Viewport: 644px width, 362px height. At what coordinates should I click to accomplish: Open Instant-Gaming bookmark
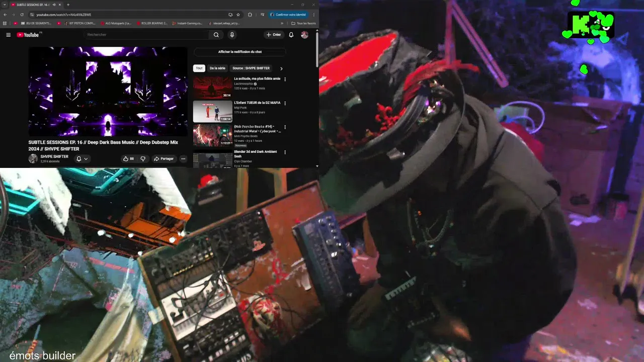187,23
